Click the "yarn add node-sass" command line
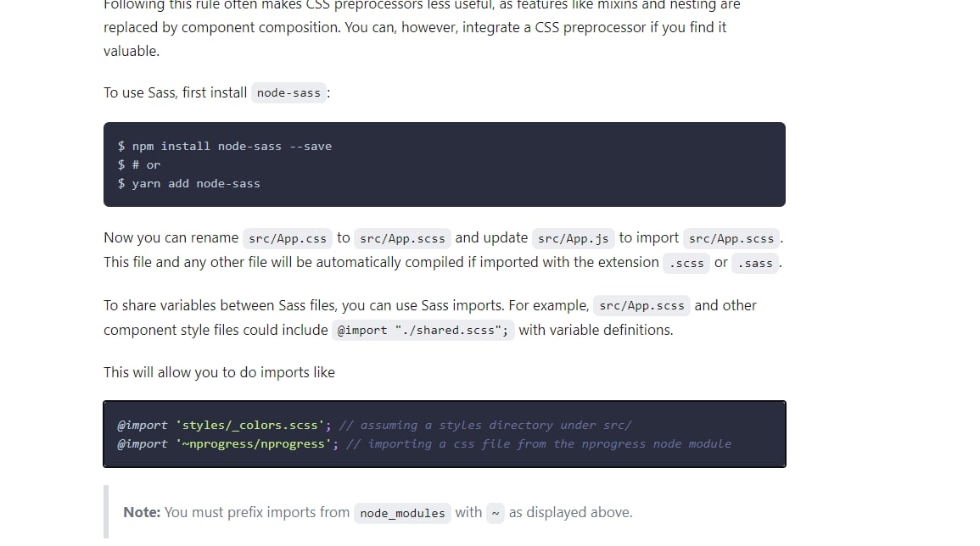 pyautogui.click(x=189, y=184)
